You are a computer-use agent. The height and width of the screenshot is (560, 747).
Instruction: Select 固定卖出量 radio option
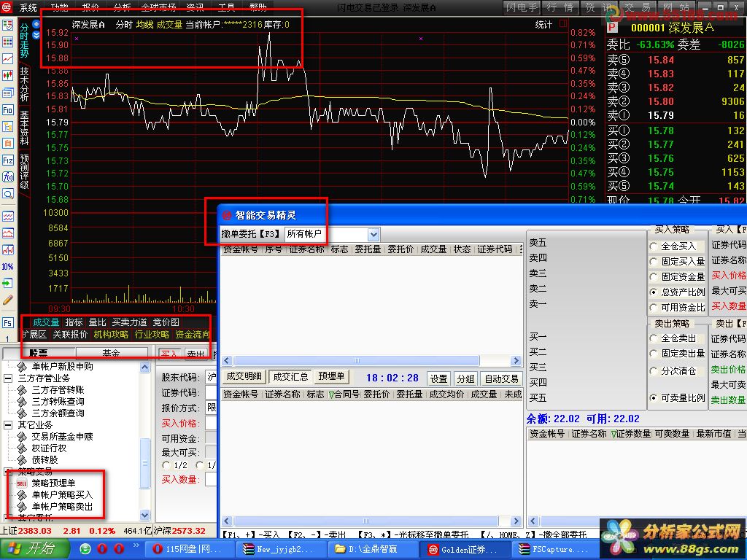pos(654,354)
